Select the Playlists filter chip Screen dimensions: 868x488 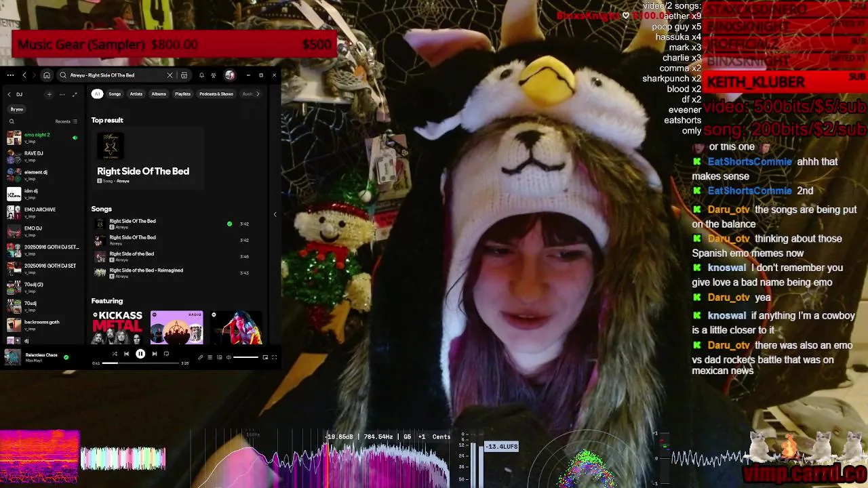(183, 94)
